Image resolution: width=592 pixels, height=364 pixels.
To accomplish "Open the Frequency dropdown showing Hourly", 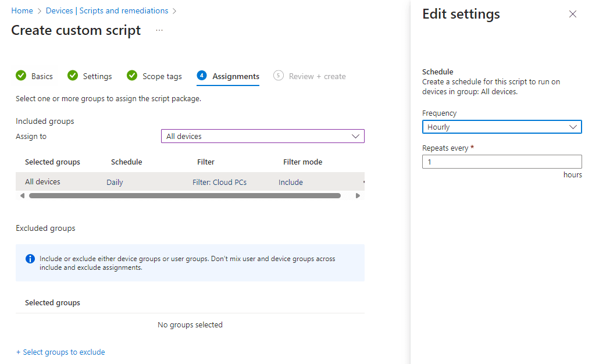I will click(x=501, y=127).
